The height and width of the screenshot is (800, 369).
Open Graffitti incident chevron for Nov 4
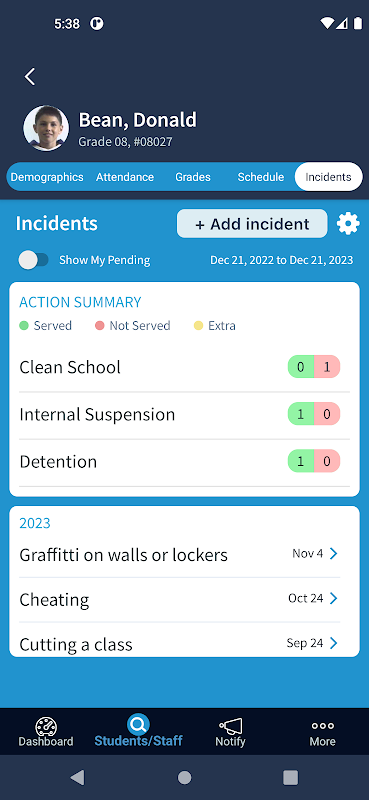[333, 554]
